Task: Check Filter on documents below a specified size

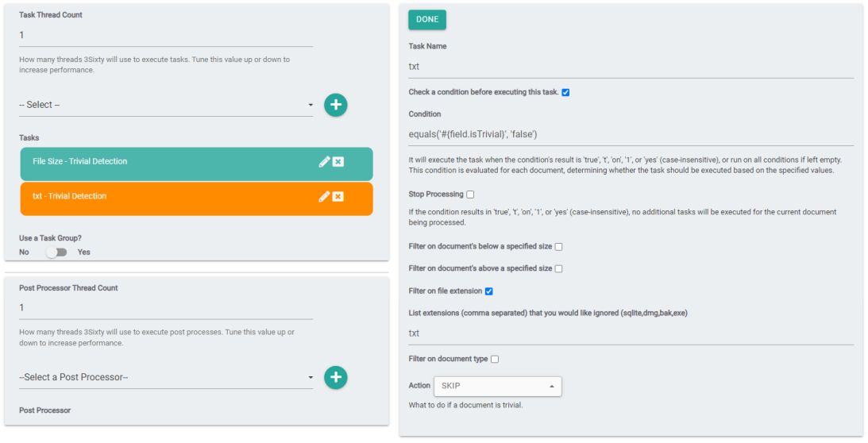Action: [559, 247]
